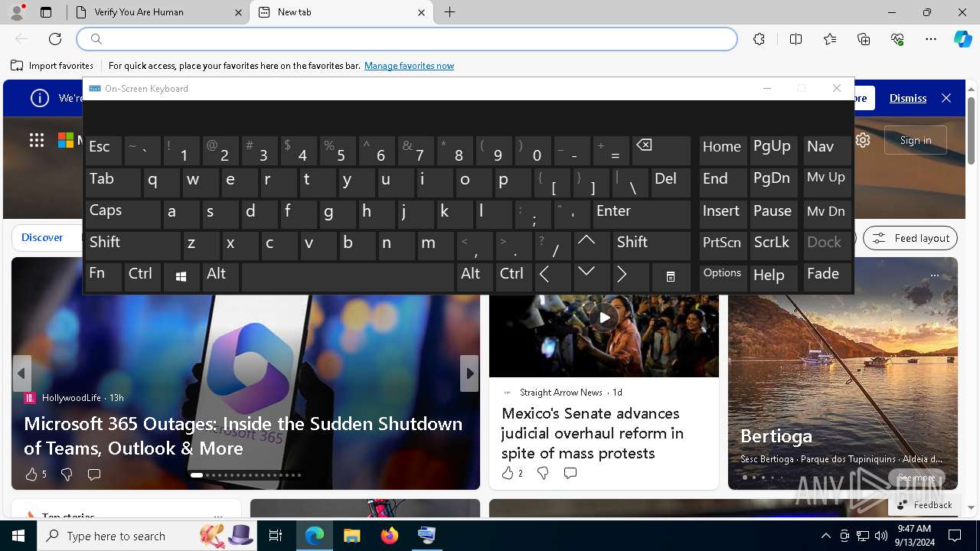Image resolution: width=980 pixels, height=551 pixels.
Task: Open Edge extensions icon
Action: pos(759,39)
